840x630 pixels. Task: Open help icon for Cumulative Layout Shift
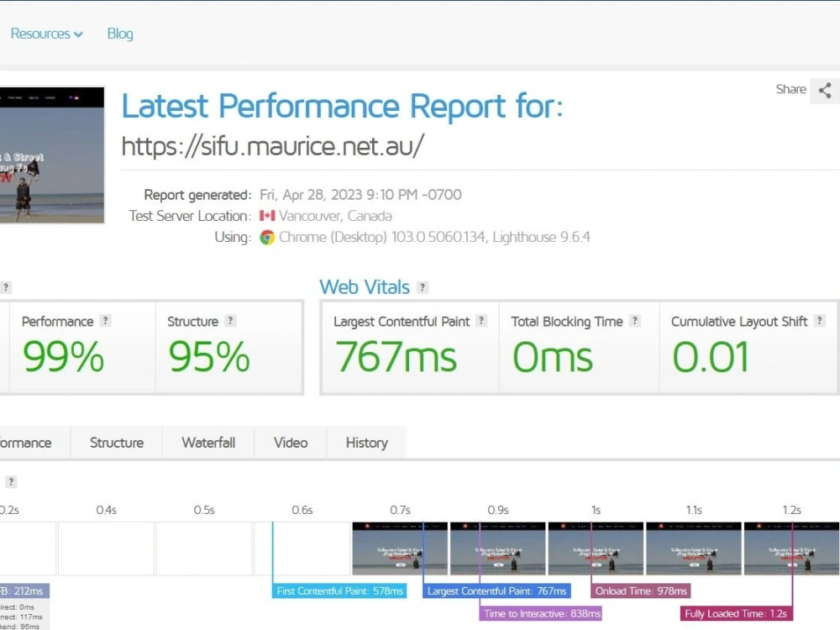tap(819, 321)
